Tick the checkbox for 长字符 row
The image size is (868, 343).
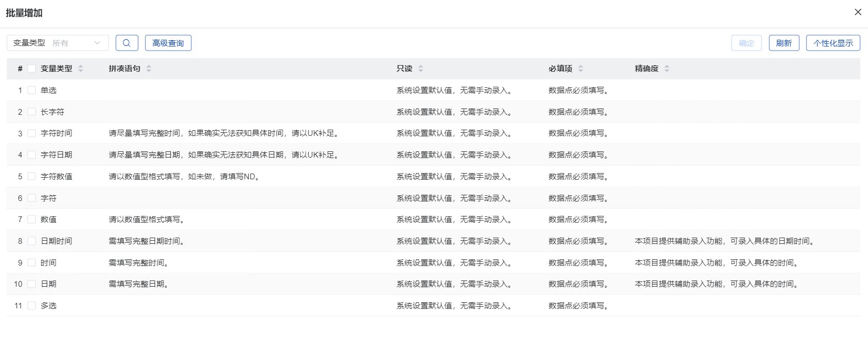(x=31, y=112)
